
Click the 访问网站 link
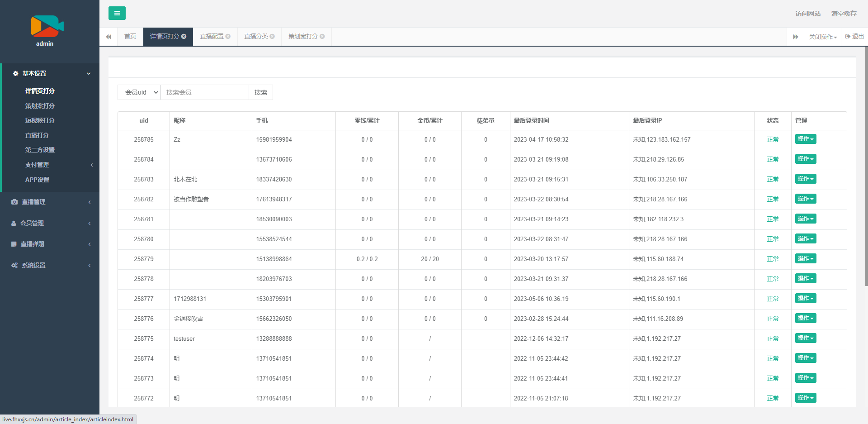pyautogui.click(x=808, y=14)
